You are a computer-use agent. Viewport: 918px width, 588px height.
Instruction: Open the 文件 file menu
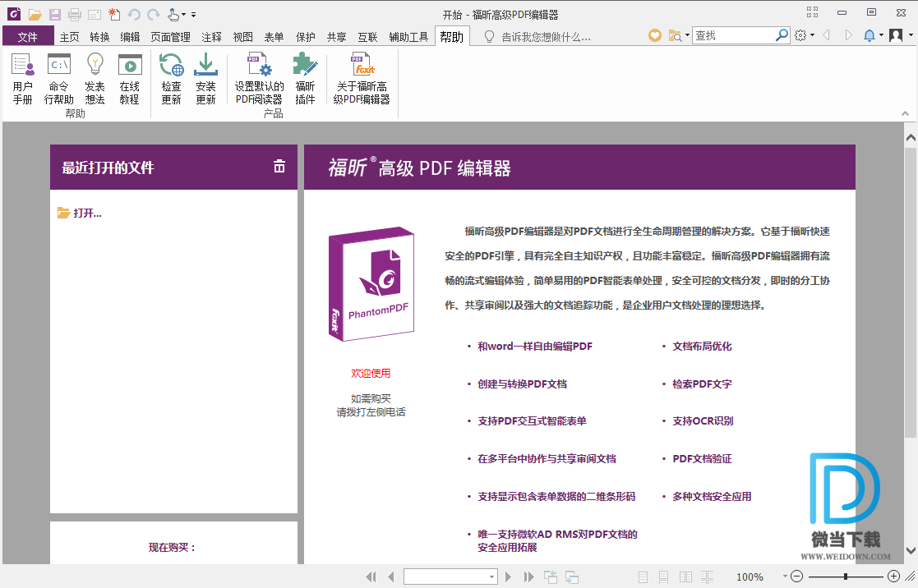click(x=27, y=37)
